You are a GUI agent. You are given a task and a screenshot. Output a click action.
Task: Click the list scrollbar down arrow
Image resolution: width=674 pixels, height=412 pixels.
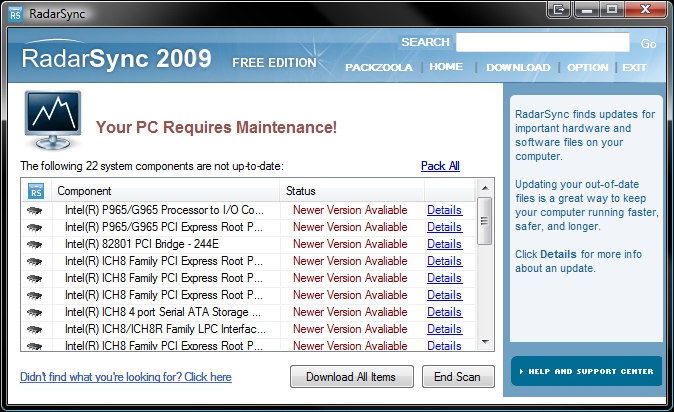485,342
